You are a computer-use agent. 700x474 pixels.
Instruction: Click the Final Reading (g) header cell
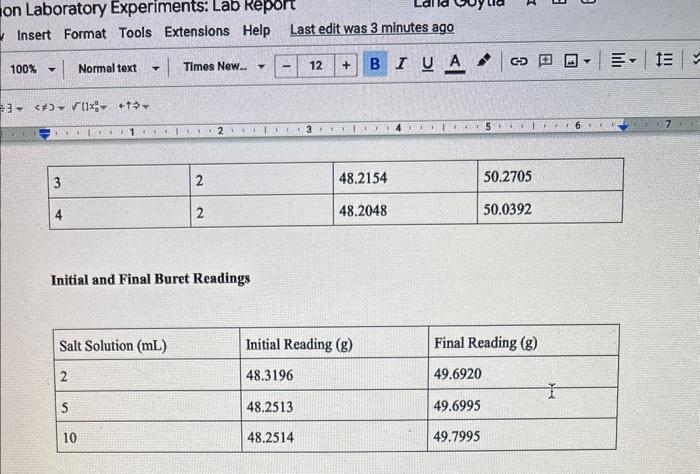pos(523,342)
